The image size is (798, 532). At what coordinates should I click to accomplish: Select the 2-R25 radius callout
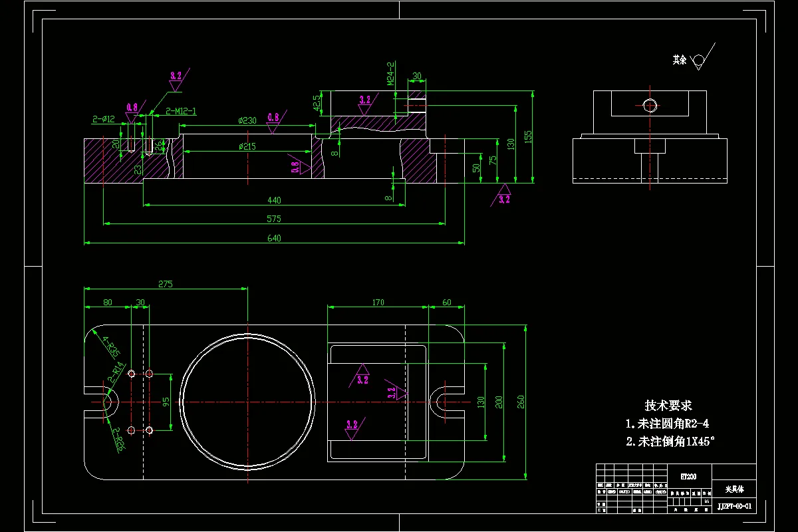point(120,440)
